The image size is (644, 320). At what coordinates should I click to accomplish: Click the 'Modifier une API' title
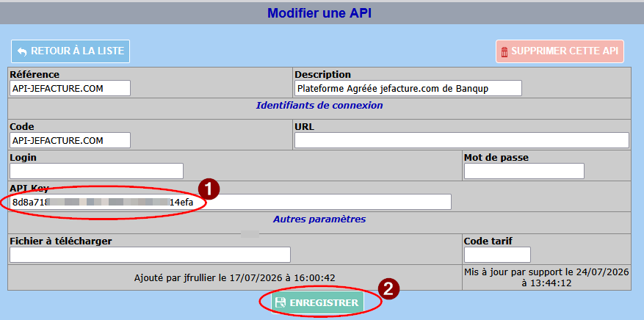319,13
